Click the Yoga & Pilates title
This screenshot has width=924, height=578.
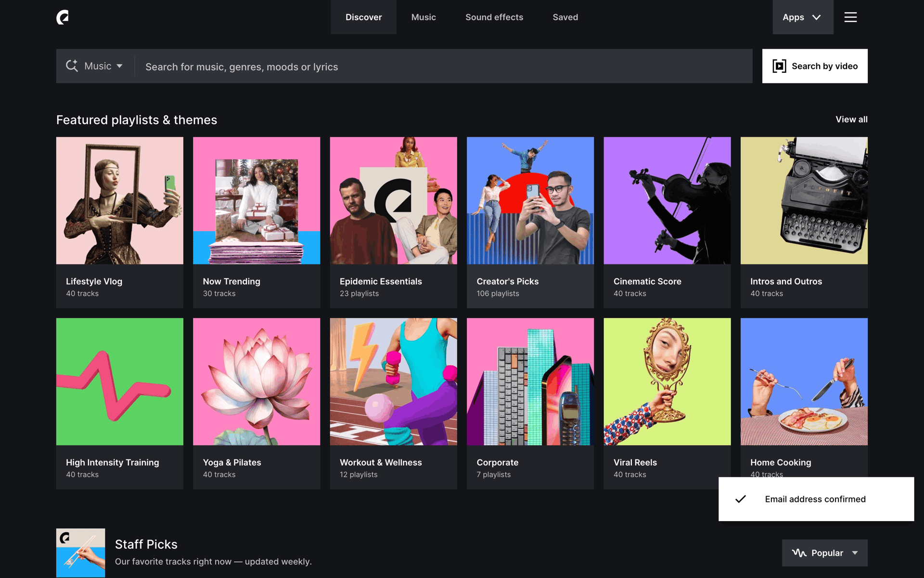pos(232,462)
